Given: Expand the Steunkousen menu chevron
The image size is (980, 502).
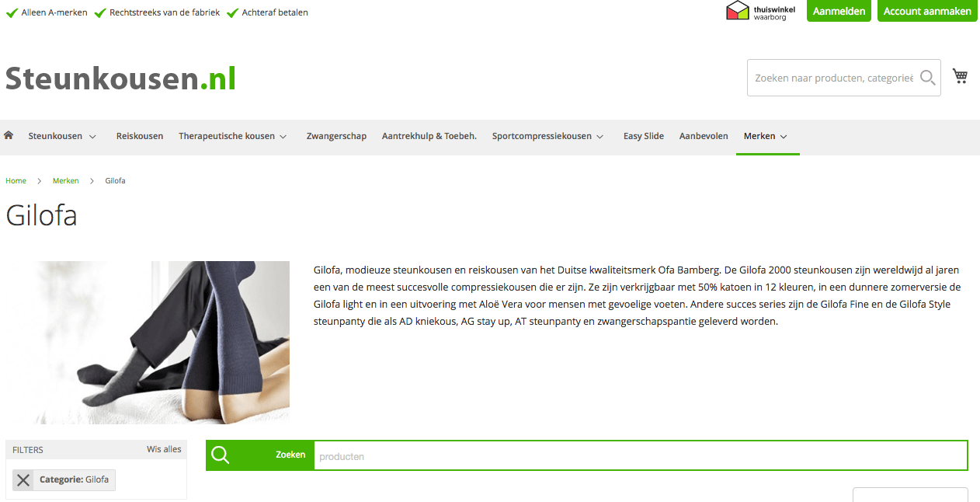Looking at the screenshot, I should pos(92,137).
